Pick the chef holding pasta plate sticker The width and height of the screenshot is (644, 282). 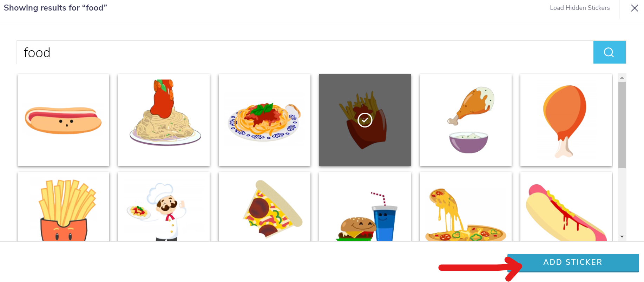[x=164, y=207]
